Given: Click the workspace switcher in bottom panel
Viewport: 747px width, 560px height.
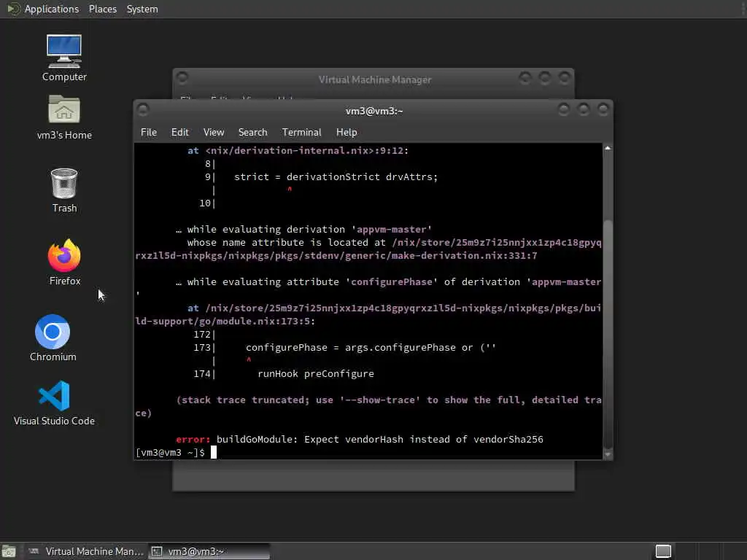Looking at the screenshot, I should click(663, 551).
